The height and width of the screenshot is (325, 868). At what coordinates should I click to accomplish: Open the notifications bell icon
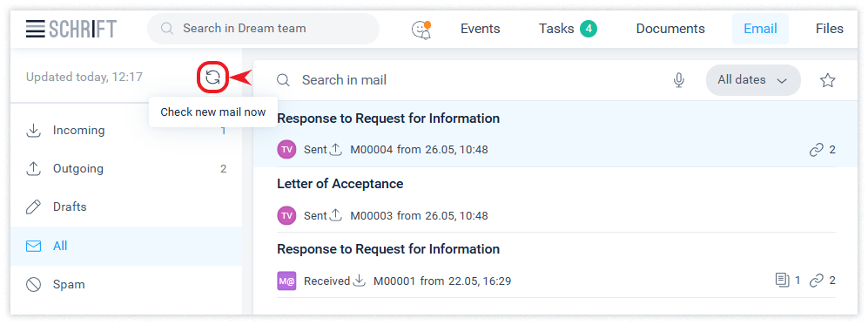pos(422,29)
